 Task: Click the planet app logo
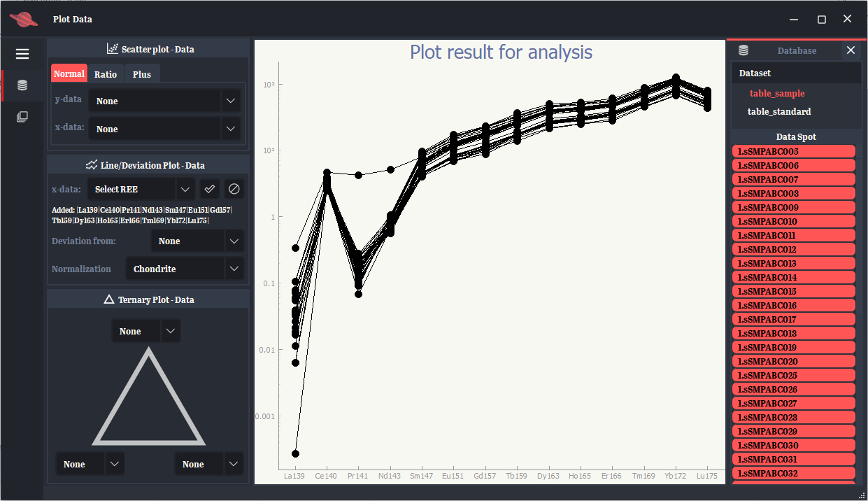point(24,19)
